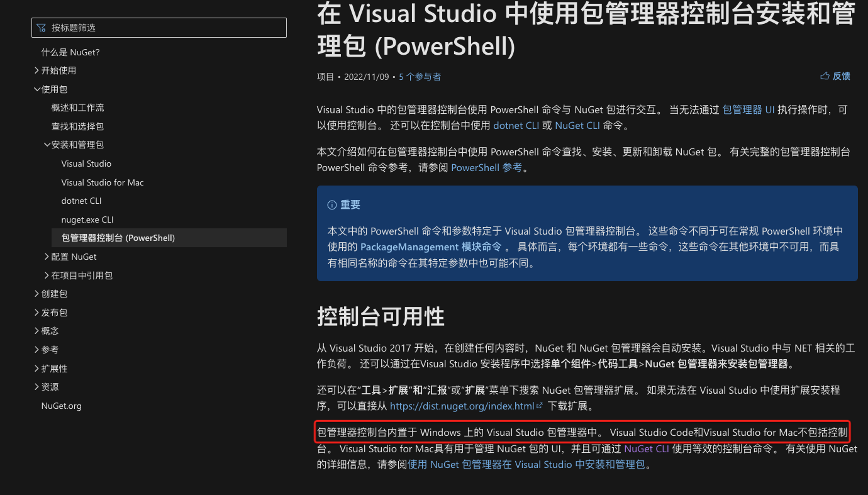The width and height of the screenshot is (868, 495).
Task: Click the 控制台可用性 section heading
Action: click(381, 317)
